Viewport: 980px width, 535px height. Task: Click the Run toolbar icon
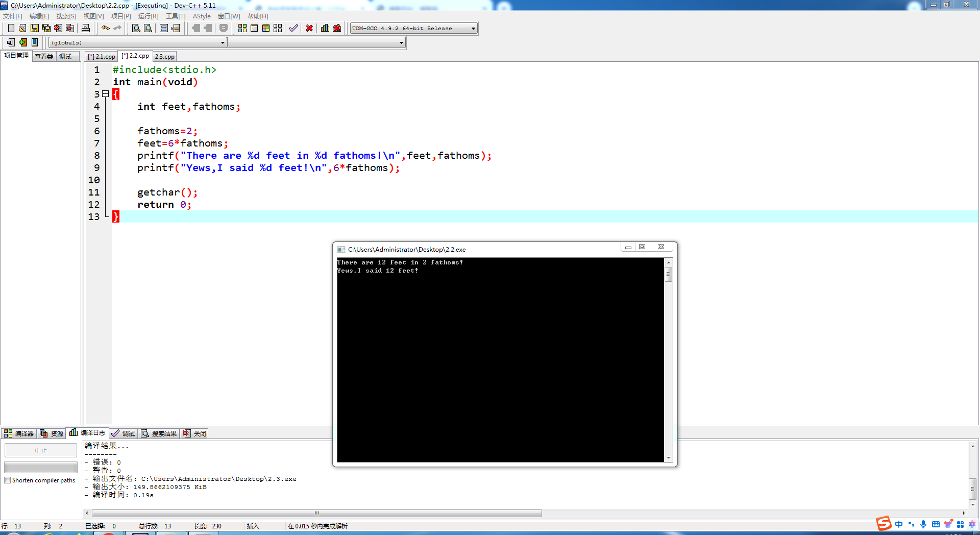pos(254,28)
